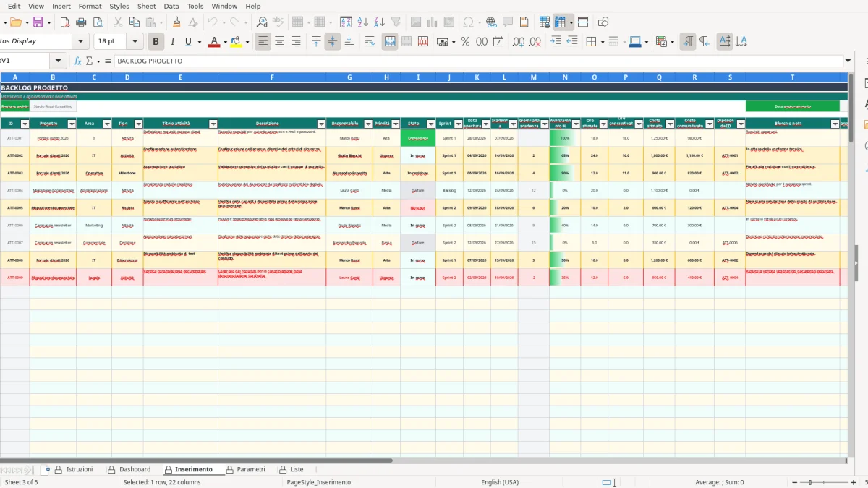This screenshot has width=868, height=488.
Task: Open the Insert menu
Action: [61, 6]
